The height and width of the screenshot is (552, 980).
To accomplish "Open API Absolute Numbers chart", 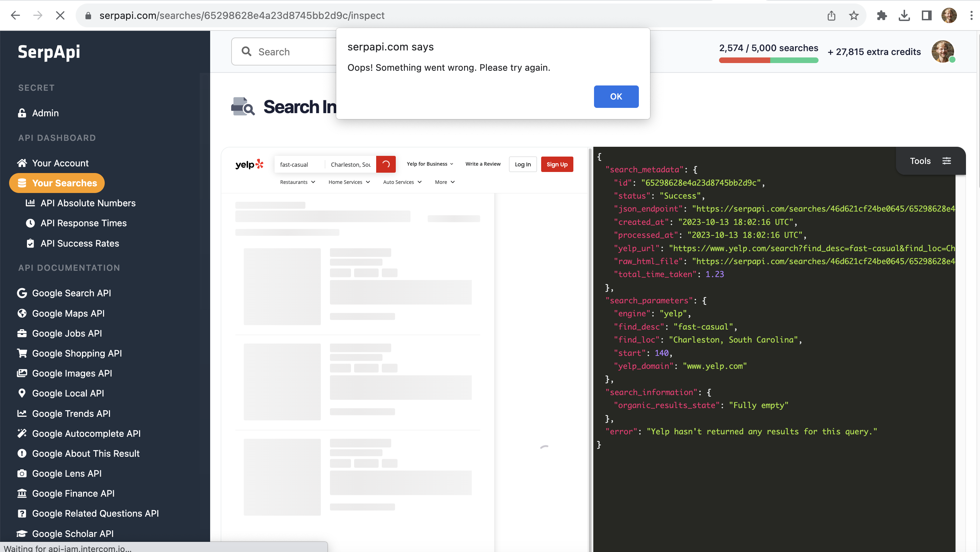I will tap(88, 203).
